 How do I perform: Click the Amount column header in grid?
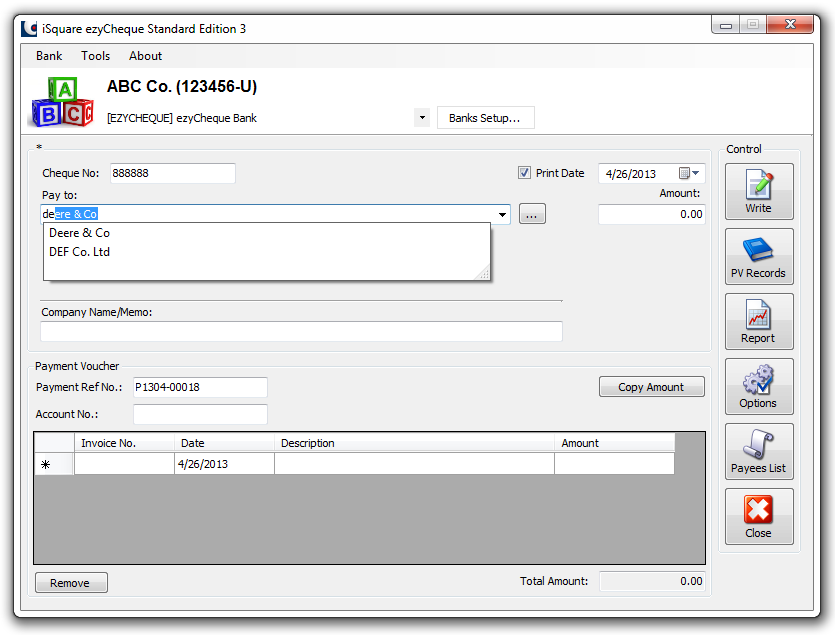(x=615, y=443)
